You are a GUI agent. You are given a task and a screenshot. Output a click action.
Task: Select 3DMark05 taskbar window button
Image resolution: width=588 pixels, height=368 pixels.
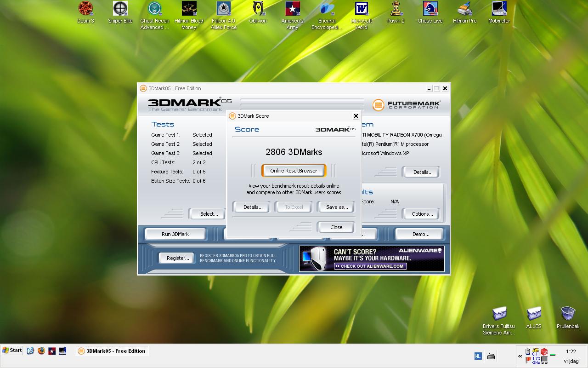point(112,351)
